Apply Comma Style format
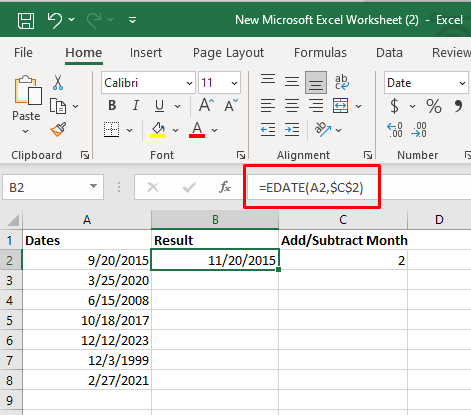The width and height of the screenshot is (471, 415). coord(458,106)
